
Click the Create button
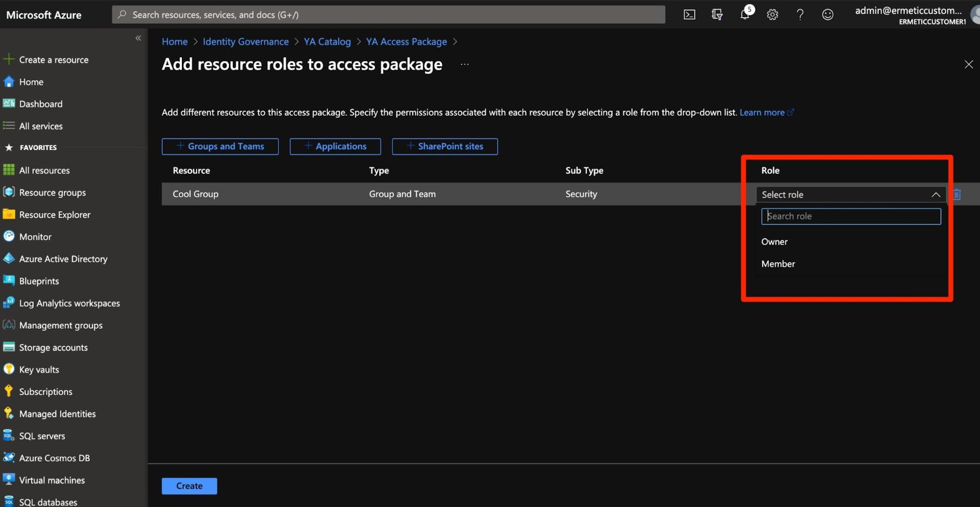pyautogui.click(x=189, y=485)
